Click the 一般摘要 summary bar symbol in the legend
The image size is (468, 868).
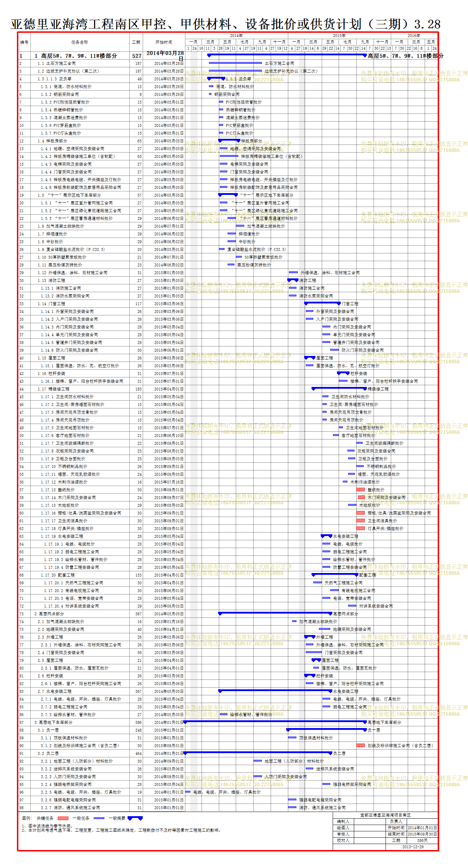point(135,818)
